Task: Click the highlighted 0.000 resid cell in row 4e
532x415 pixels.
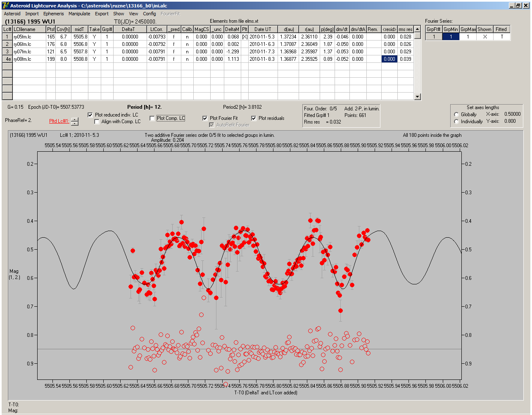Action: point(389,59)
